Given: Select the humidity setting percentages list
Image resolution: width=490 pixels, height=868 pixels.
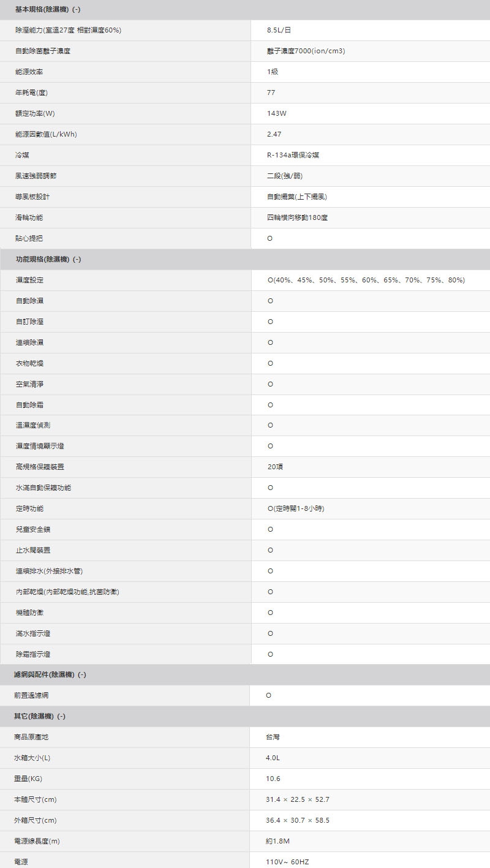Looking at the screenshot, I should pos(366,280).
